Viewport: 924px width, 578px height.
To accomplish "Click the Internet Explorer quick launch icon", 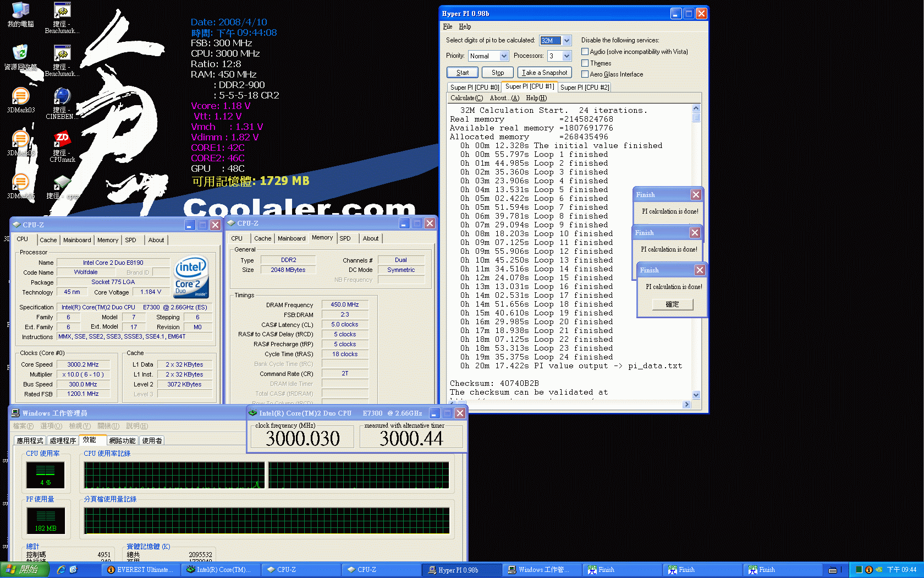I will click(x=61, y=570).
